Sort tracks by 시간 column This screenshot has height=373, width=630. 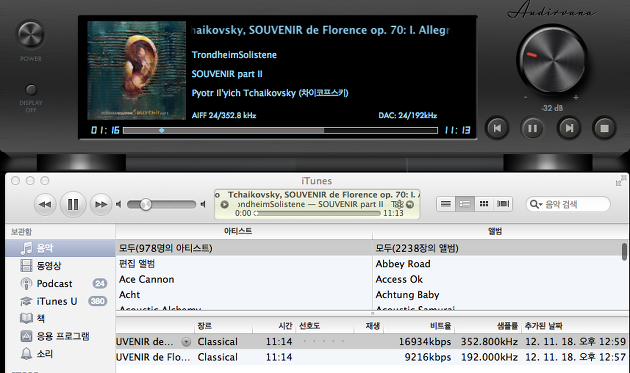274,326
